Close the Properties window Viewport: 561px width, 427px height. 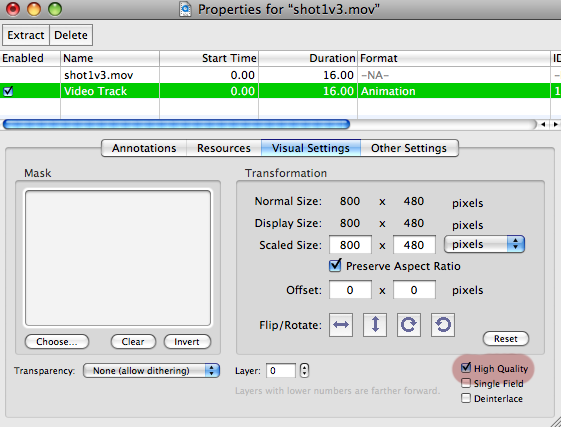click(13, 9)
